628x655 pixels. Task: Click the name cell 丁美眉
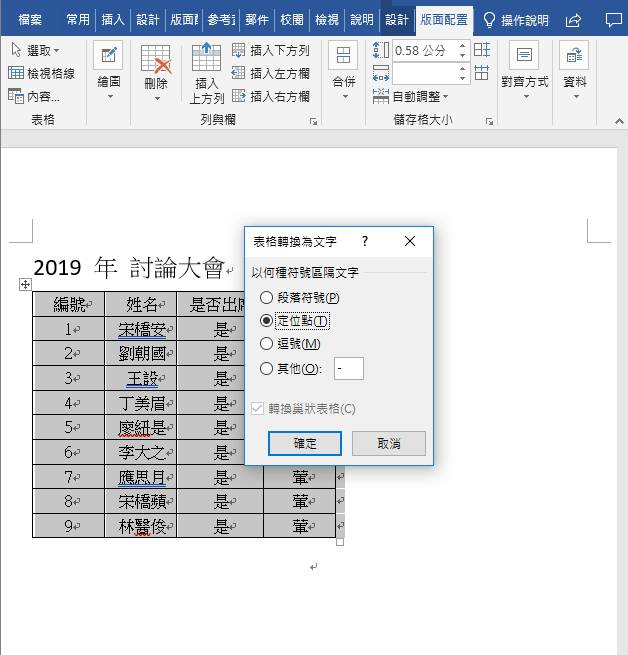pos(141,403)
